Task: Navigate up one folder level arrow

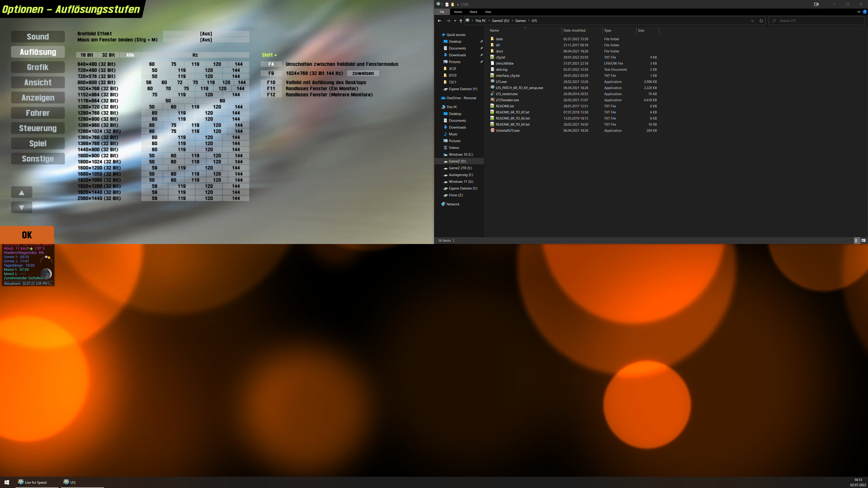Action: pos(461,21)
